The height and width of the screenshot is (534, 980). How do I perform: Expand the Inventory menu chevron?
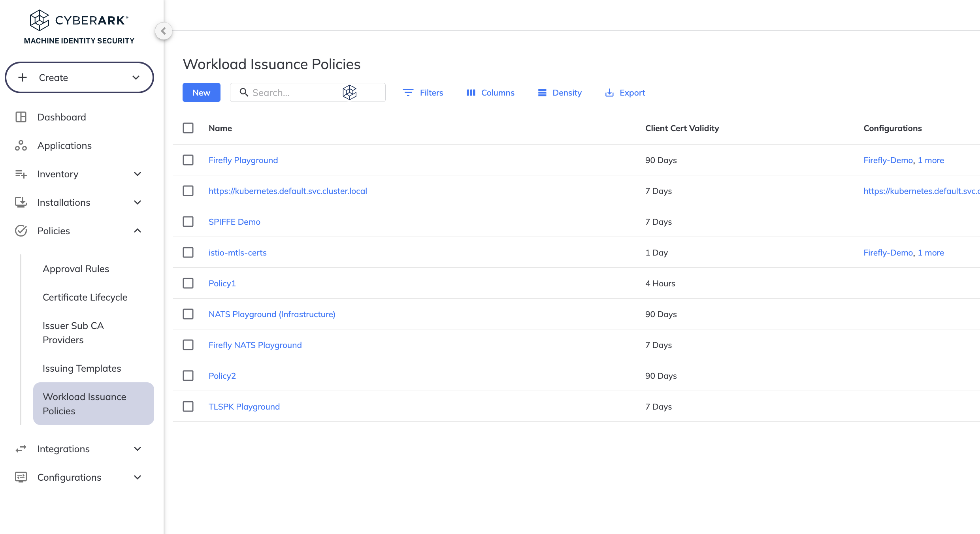point(138,174)
